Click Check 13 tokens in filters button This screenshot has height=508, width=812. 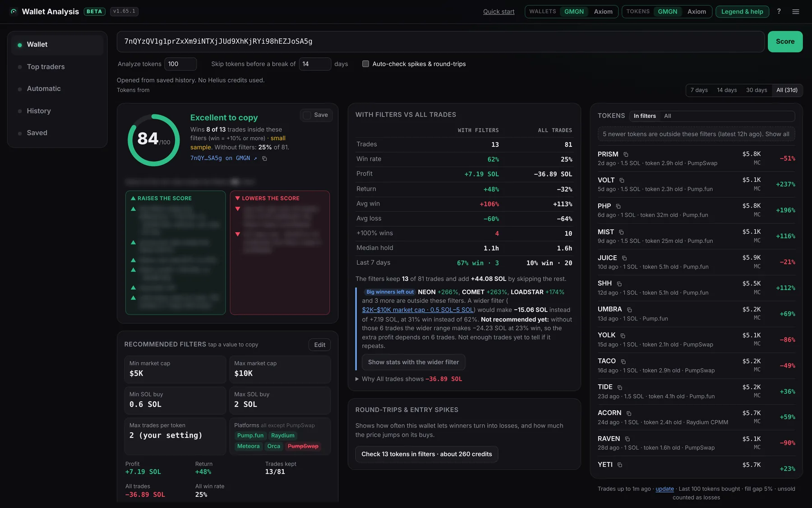pos(426,454)
